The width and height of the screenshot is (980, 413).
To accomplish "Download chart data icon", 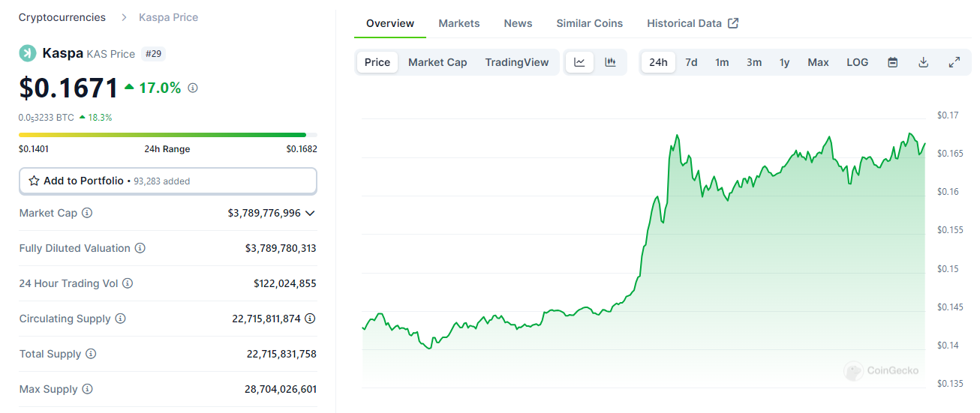I will tap(924, 62).
